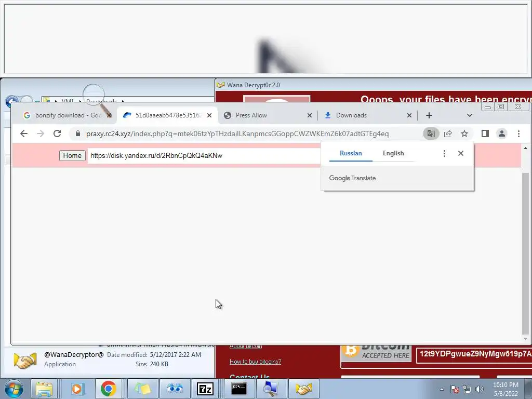Open the Chrome profile avatar
The image size is (532, 399).
coord(502,134)
